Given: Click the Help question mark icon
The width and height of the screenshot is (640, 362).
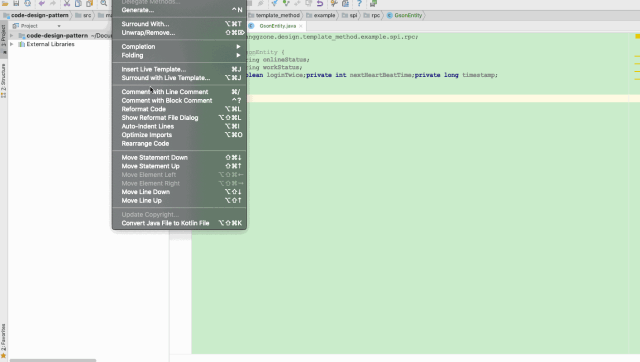Looking at the screenshot, I should tap(359, 3).
